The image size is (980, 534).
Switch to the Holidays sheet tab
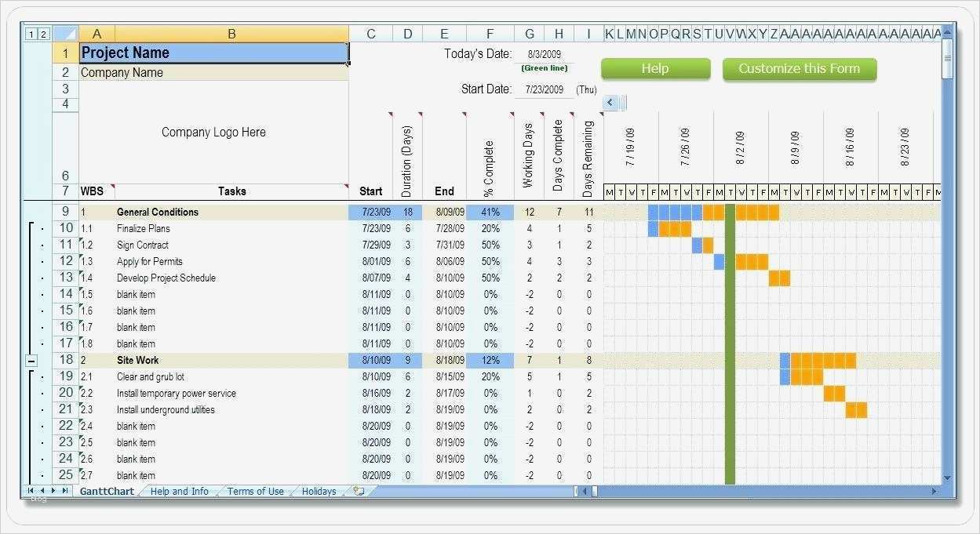tap(319, 491)
